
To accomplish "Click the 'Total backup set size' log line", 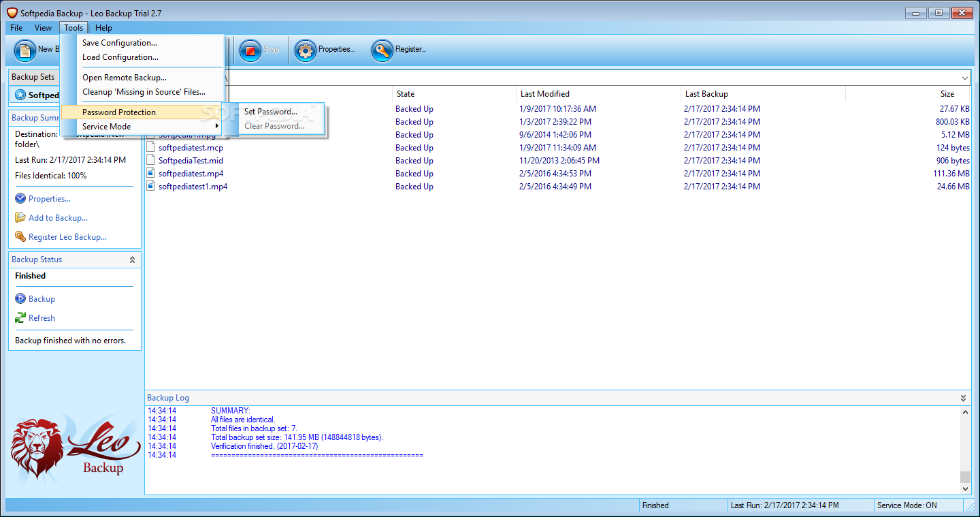I will [297, 437].
